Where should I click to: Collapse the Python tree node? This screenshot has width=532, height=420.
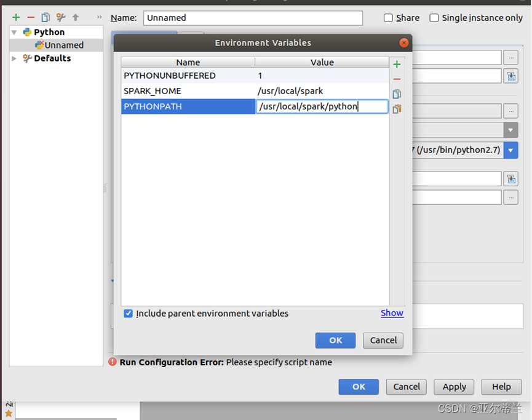point(14,32)
